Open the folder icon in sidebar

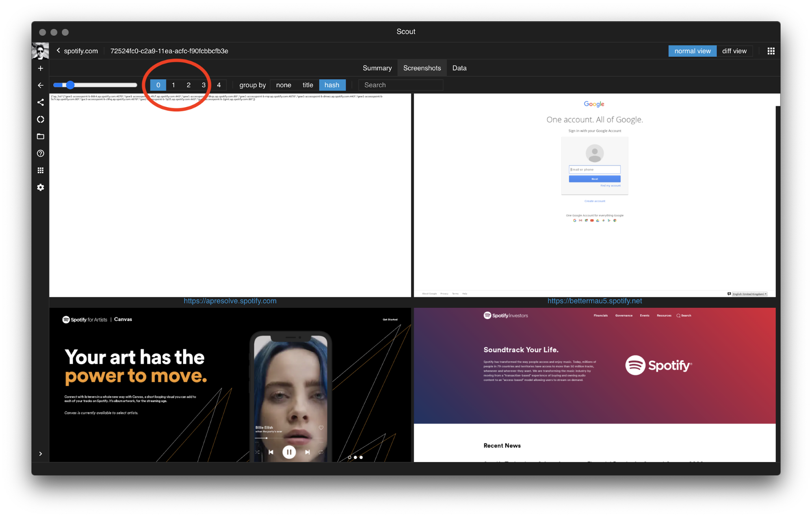40,136
